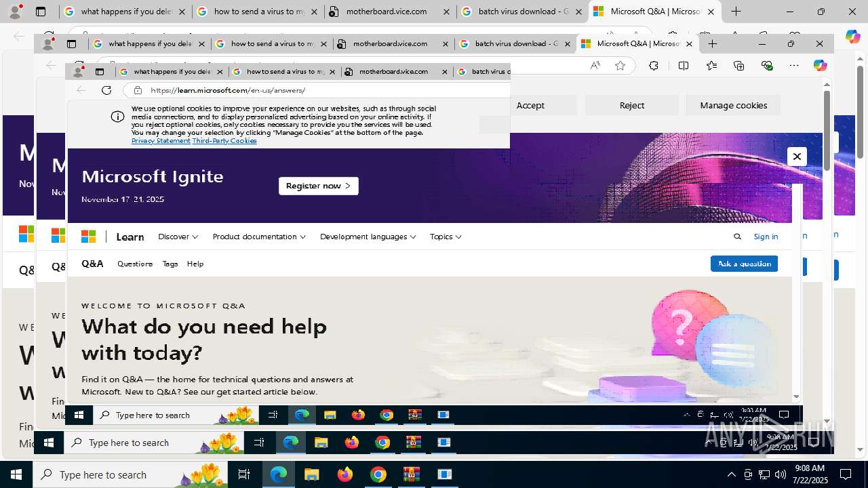The height and width of the screenshot is (488, 868).
Task: Click search magnifier next to Sign in
Action: (737, 237)
